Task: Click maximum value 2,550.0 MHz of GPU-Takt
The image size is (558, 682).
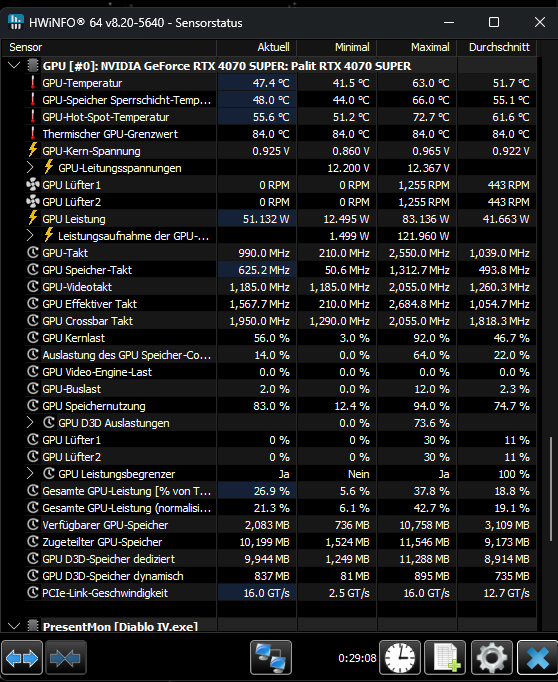Action: [419, 253]
